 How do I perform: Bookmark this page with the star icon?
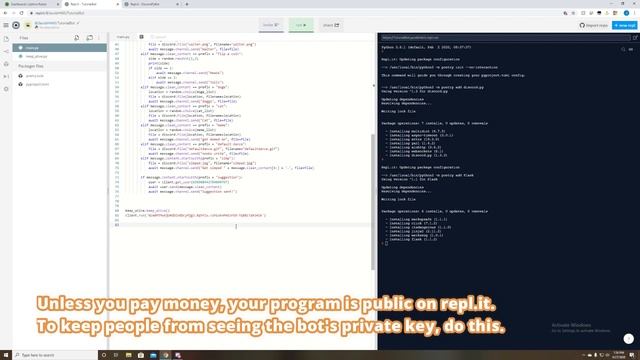point(573,13)
